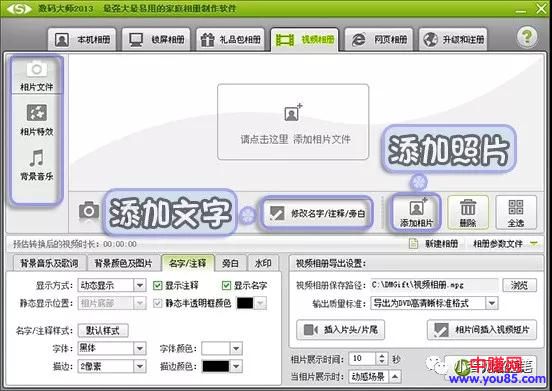Open the 输出质量标准 format dropdown
The width and height of the screenshot is (552, 391).
492,303
